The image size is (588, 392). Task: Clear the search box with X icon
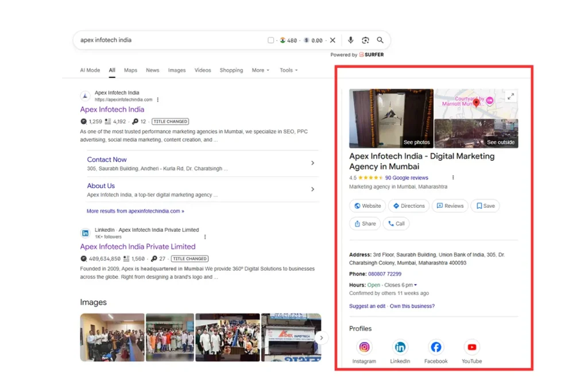coord(332,40)
